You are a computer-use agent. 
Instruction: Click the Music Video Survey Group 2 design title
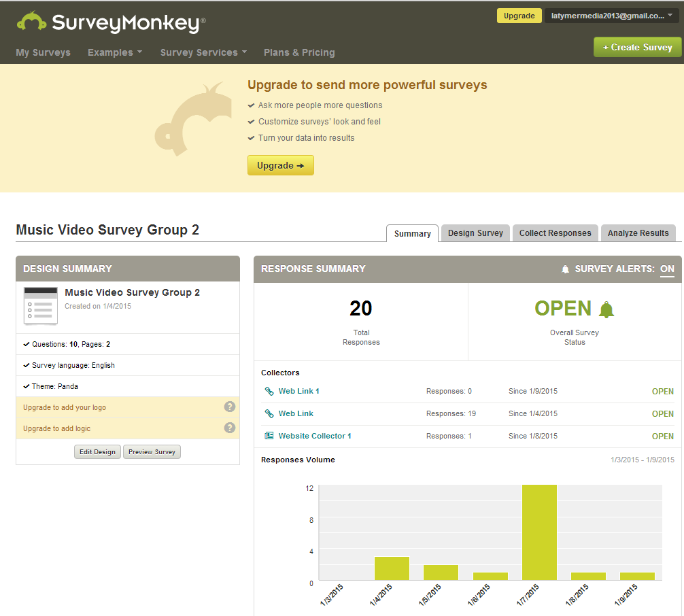point(132,292)
